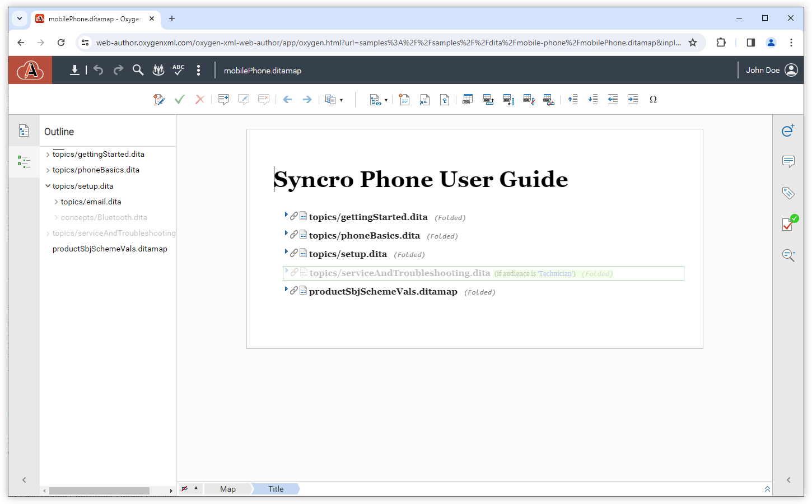Click the Insert new topic icon

coord(404,100)
